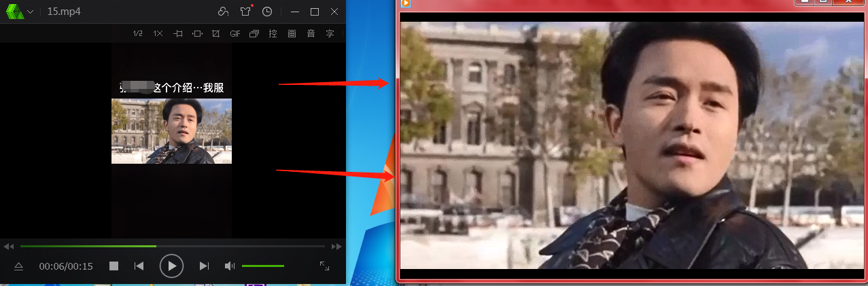Click the crop frame icon

pos(215,33)
